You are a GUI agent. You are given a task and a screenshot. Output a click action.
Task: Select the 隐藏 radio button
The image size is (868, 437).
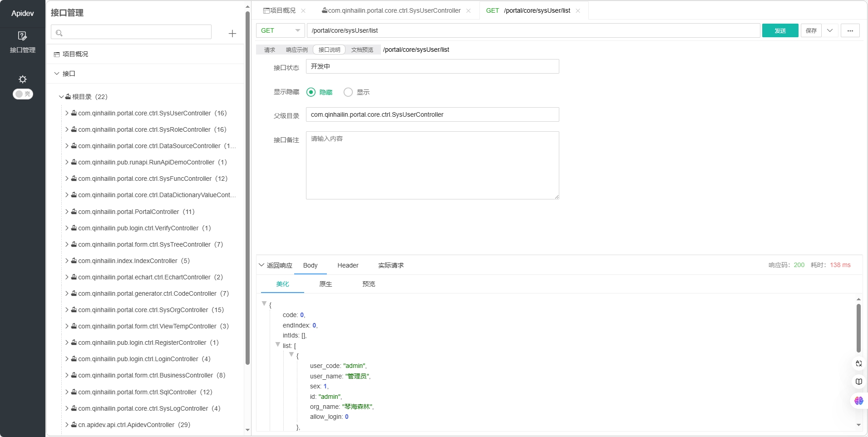[311, 92]
